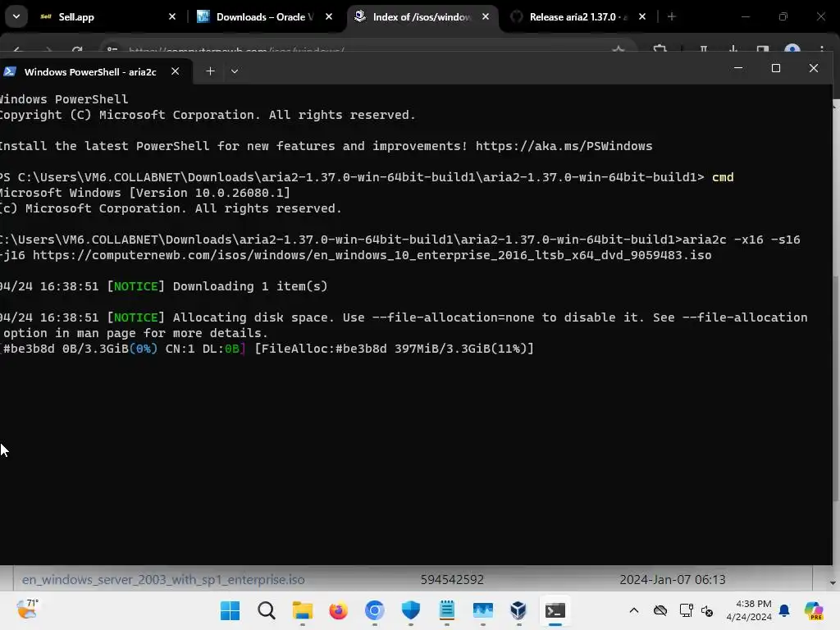Click the typed 'cmd' command text

[723, 177]
